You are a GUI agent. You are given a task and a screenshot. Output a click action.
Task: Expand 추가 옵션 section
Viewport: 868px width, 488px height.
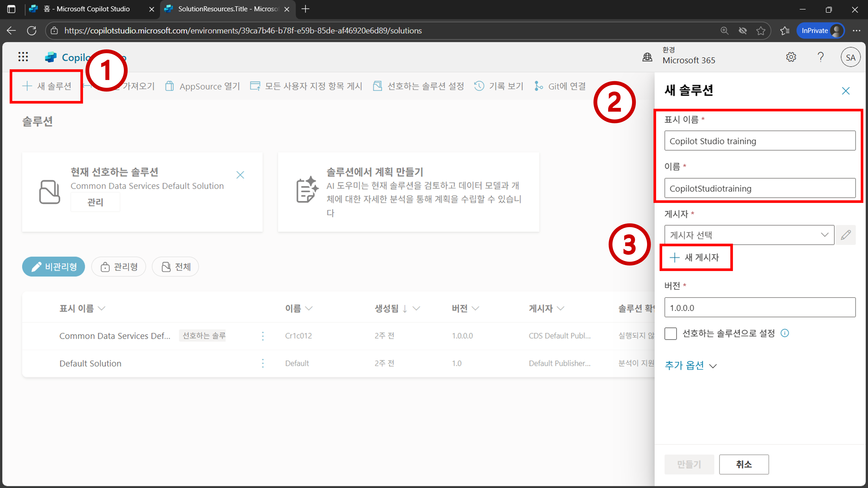coord(690,365)
